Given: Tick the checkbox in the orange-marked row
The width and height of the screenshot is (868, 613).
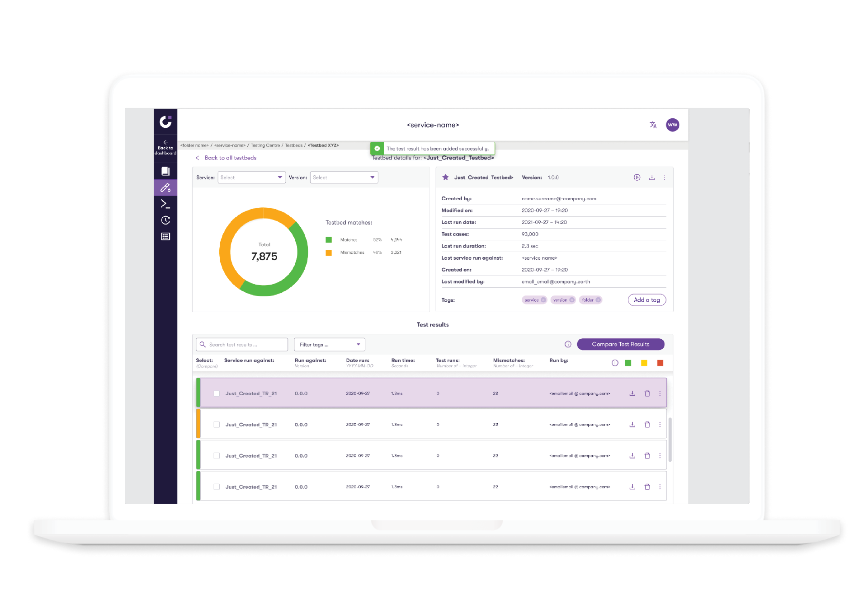Looking at the screenshot, I should (217, 425).
